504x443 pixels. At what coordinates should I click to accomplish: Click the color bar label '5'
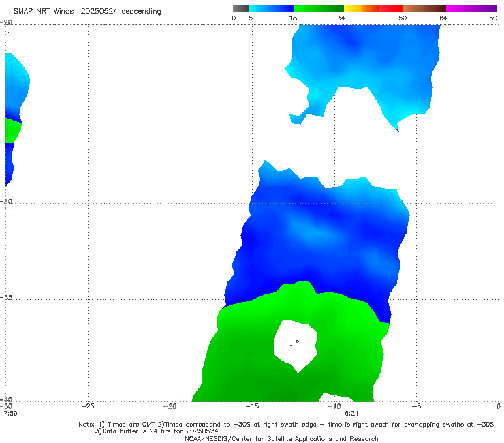coord(251,18)
